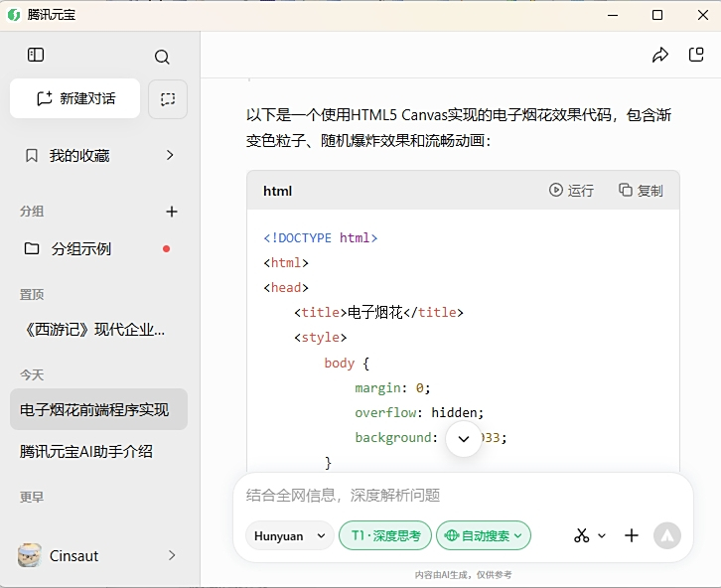Run the HTML code with 运行
Viewport: 721px width, 588px height.
tap(571, 190)
